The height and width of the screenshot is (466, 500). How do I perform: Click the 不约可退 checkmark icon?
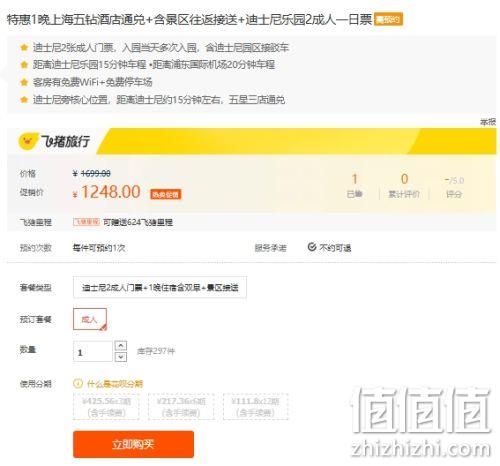(312, 247)
